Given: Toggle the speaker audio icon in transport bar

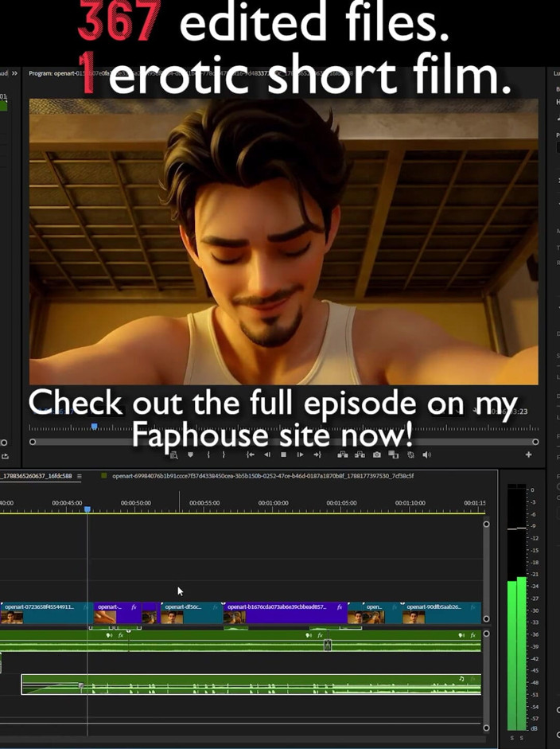Looking at the screenshot, I should click(x=427, y=454).
